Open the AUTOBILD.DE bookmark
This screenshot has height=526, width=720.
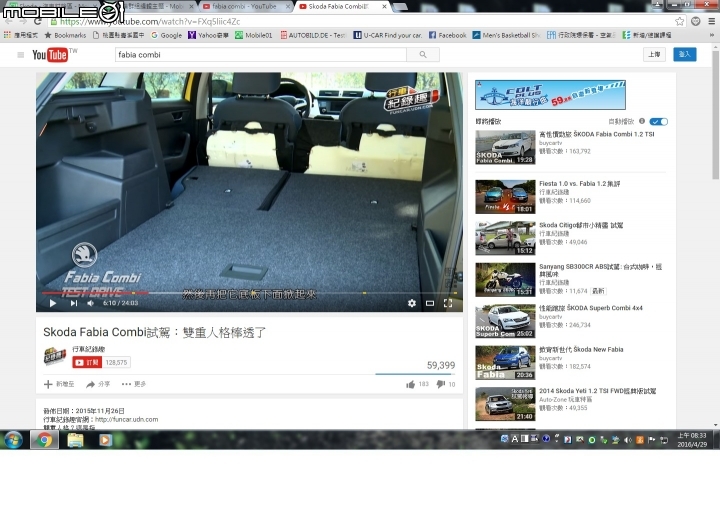point(312,35)
